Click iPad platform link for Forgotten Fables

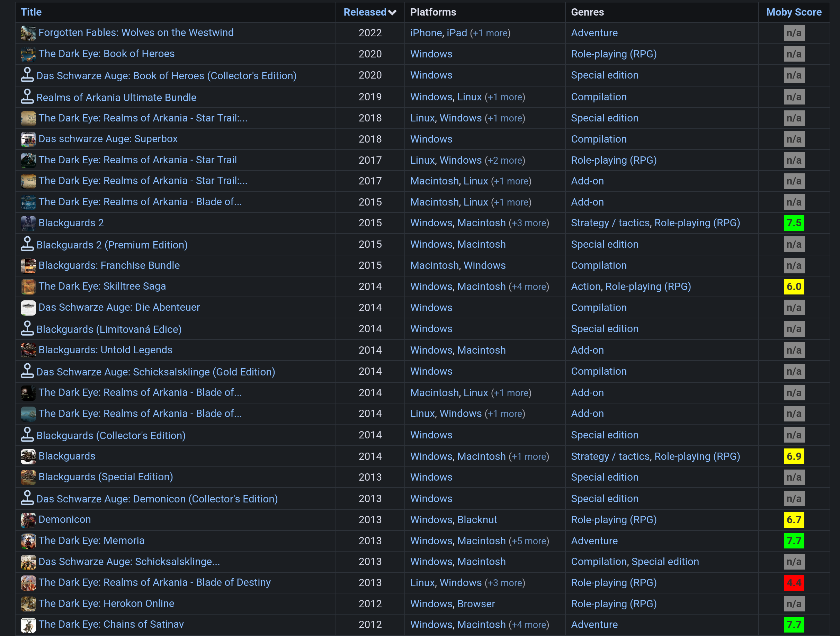[457, 33]
